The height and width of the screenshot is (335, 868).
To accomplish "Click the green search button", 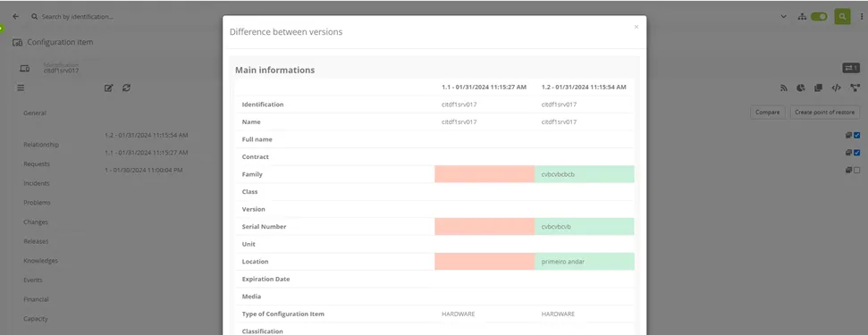I will coord(842,17).
